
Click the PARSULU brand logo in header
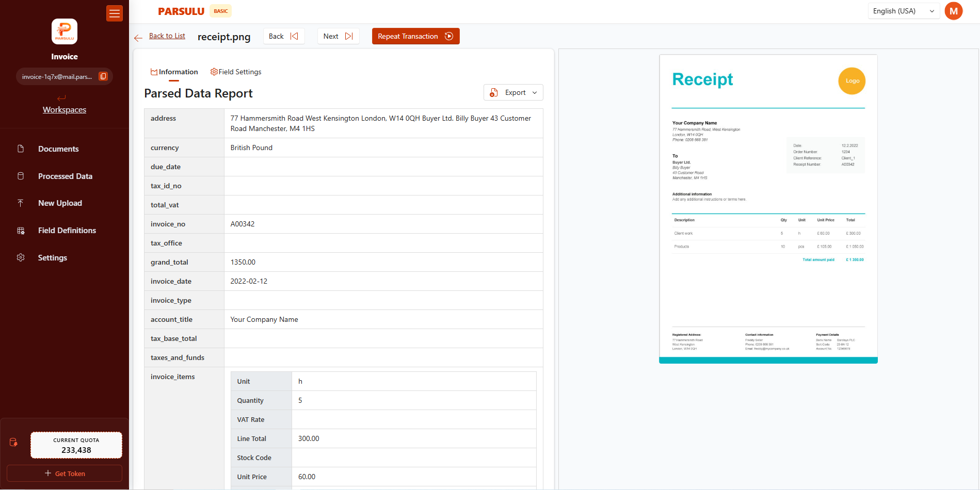coord(181,11)
